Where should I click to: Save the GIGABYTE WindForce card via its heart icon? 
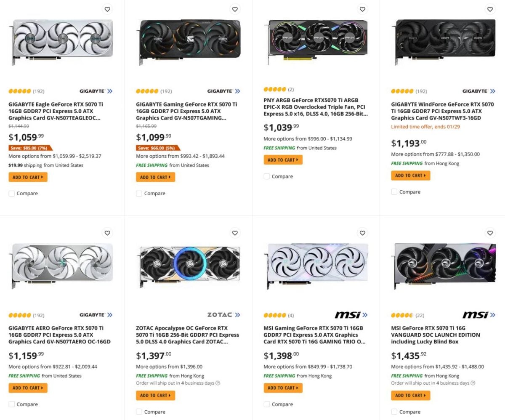point(490,9)
